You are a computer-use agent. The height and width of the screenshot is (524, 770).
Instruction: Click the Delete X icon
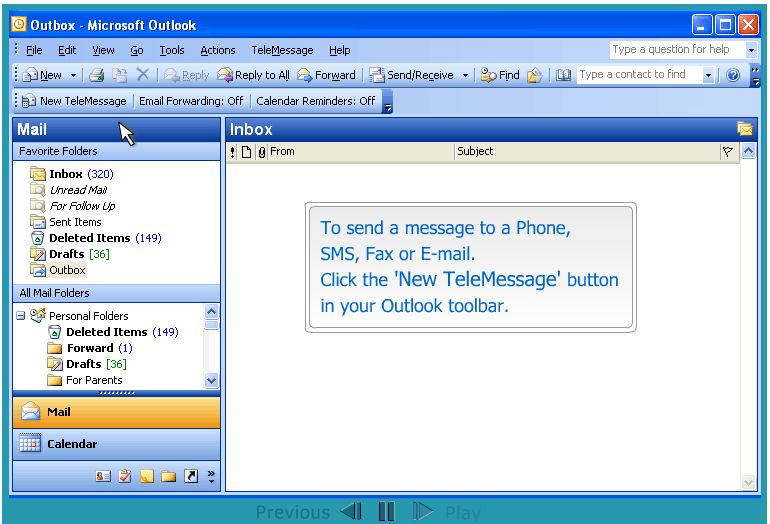pyautogui.click(x=142, y=75)
